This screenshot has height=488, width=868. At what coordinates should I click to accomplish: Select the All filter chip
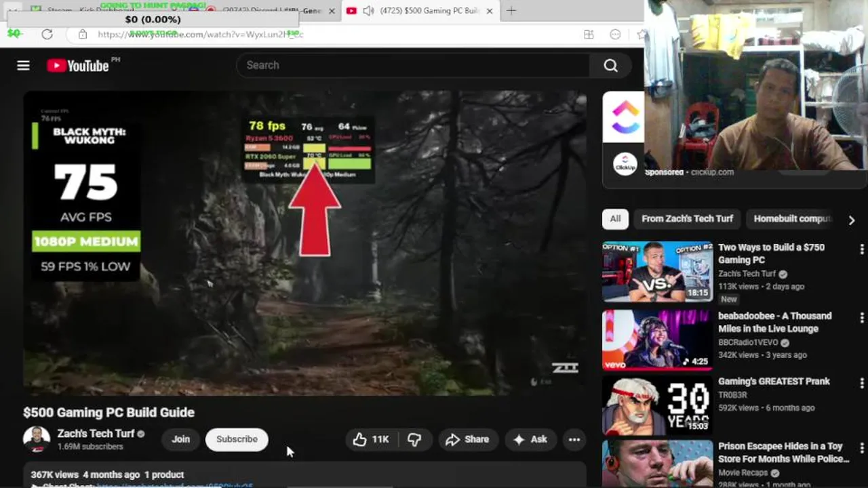615,219
